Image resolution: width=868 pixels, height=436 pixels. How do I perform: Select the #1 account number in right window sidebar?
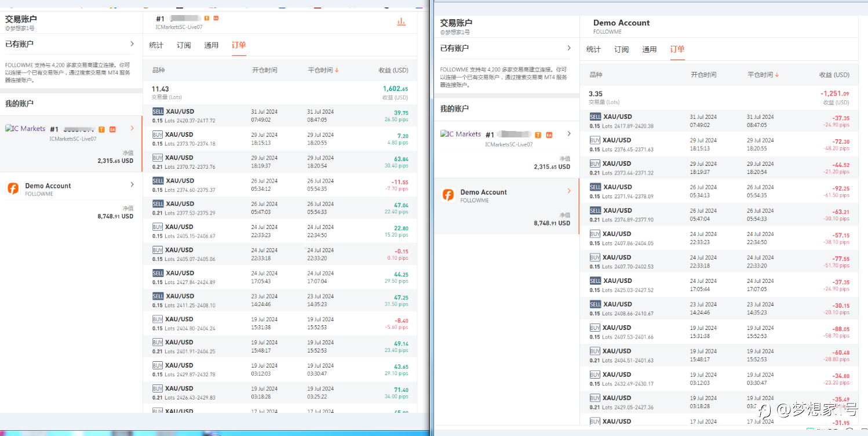[x=490, y=135]
